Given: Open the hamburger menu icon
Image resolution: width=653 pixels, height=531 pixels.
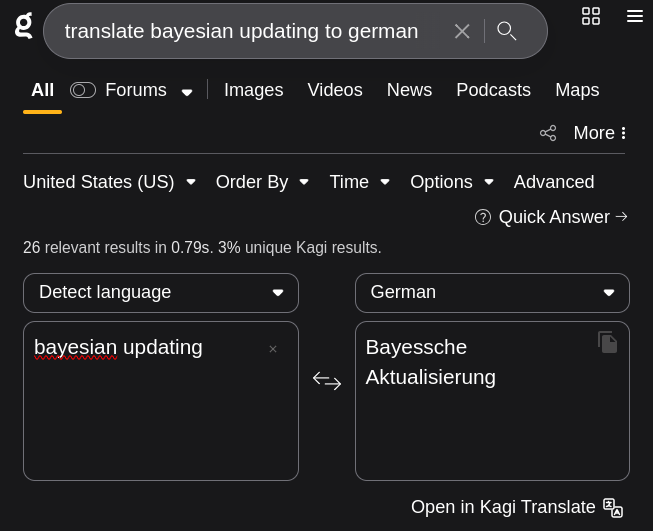Looking at the screenshot, I should point(635,16).
